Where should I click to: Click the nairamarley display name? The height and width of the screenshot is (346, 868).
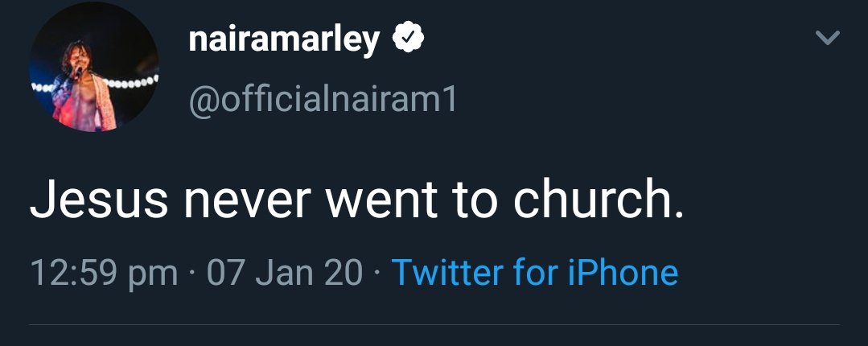coord(283,39)
